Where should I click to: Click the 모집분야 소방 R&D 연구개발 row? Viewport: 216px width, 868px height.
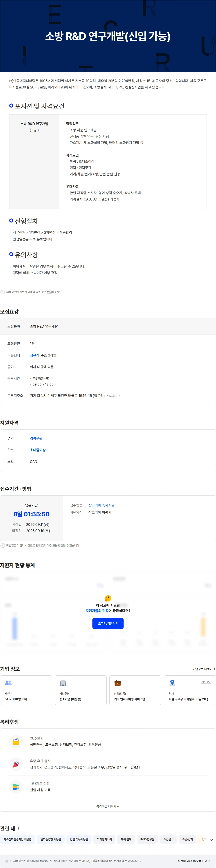[x=108, y=326]
